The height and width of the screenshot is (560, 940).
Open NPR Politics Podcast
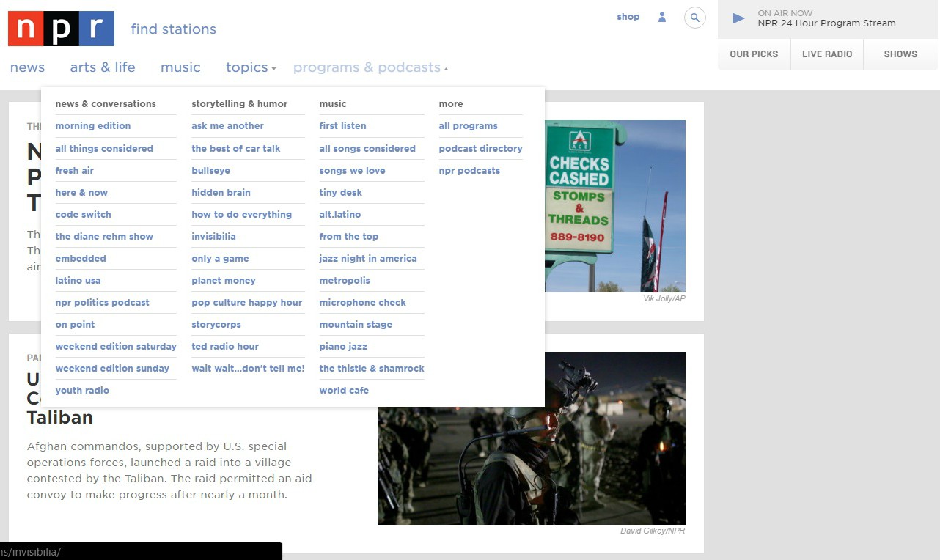[103, 302]
